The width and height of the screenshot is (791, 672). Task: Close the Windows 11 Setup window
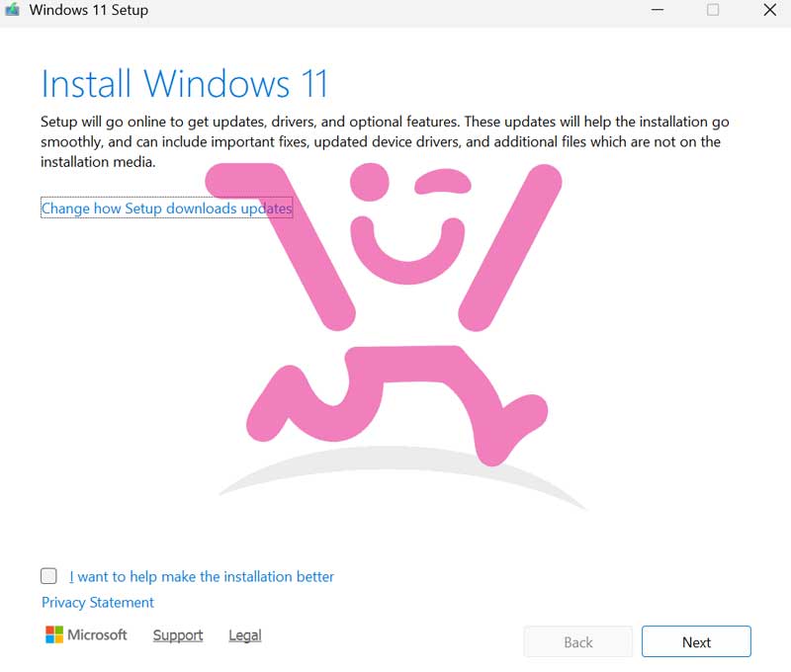(768, 10)
